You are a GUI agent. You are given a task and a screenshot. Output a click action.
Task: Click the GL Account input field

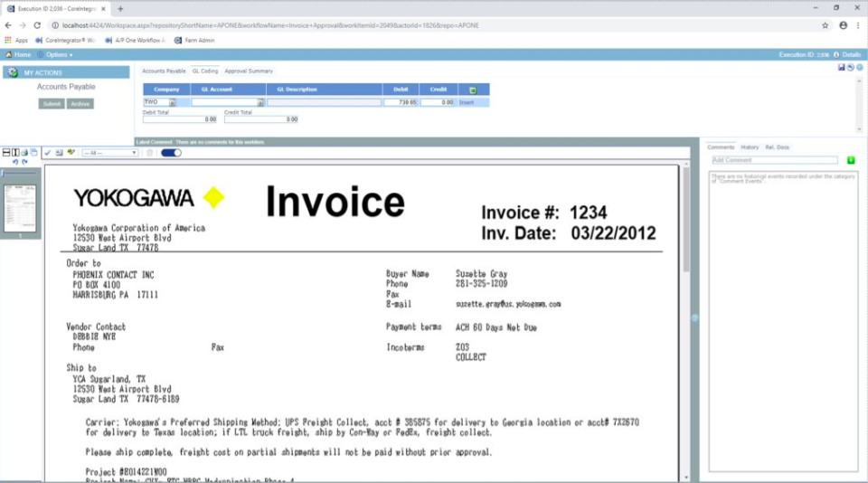(x=223, y=102)
